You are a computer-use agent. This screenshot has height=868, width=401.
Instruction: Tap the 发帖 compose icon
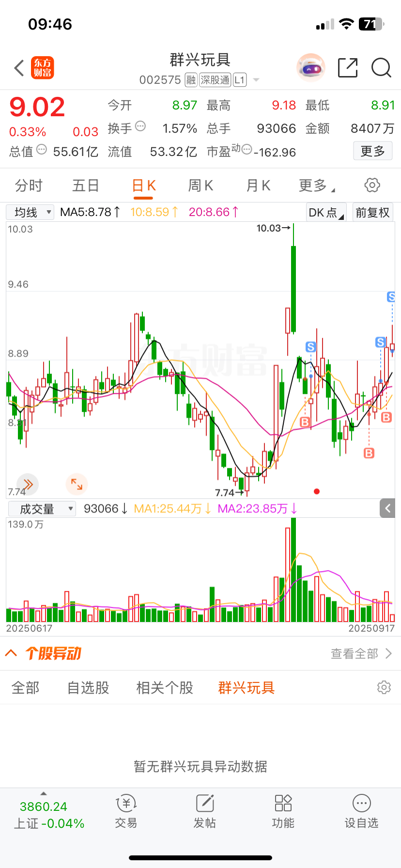tap(205, 804)
